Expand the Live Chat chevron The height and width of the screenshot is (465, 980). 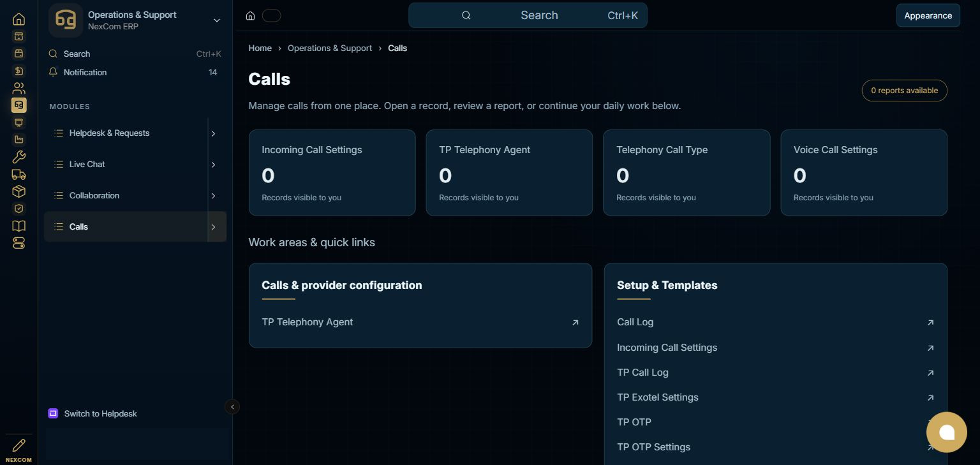click(x=213, y=165)
